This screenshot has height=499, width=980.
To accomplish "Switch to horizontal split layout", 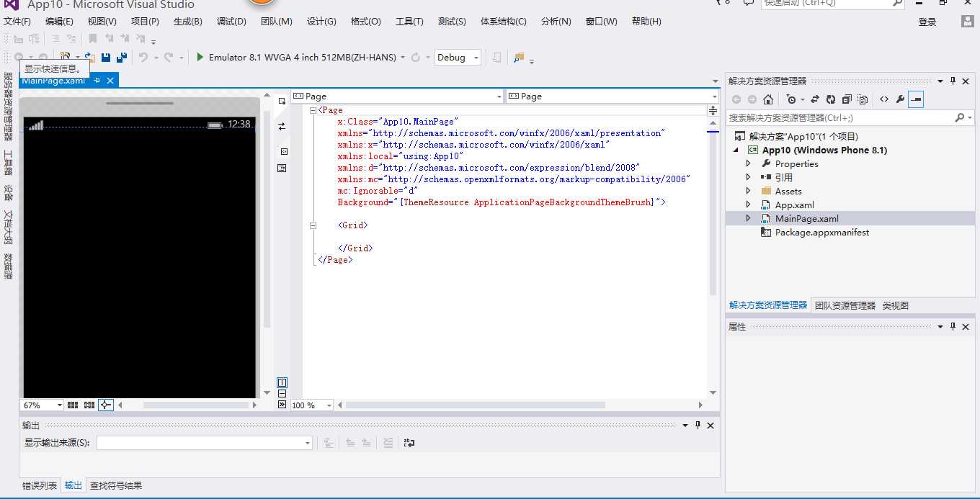I will point(282,394).
